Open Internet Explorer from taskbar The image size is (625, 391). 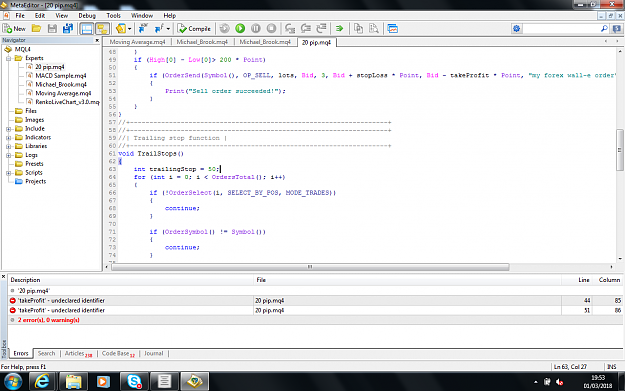42,381
